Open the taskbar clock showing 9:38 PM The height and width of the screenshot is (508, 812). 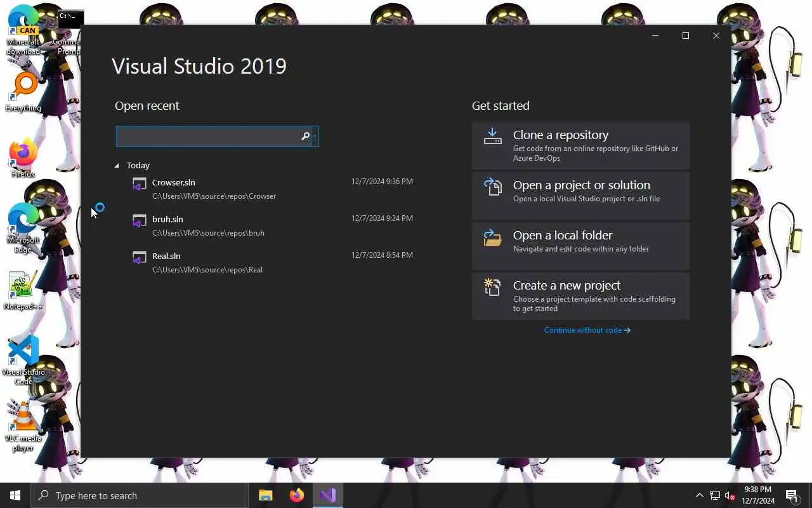758,495
